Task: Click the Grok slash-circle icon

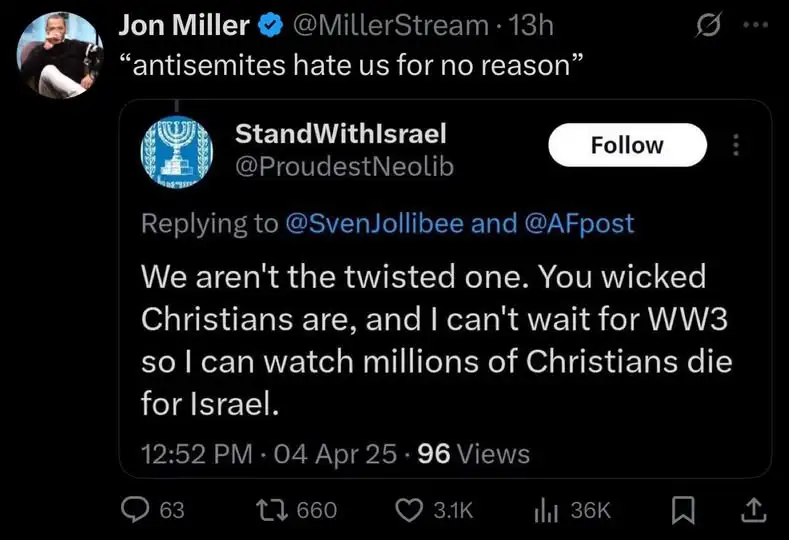Action: 711,25
